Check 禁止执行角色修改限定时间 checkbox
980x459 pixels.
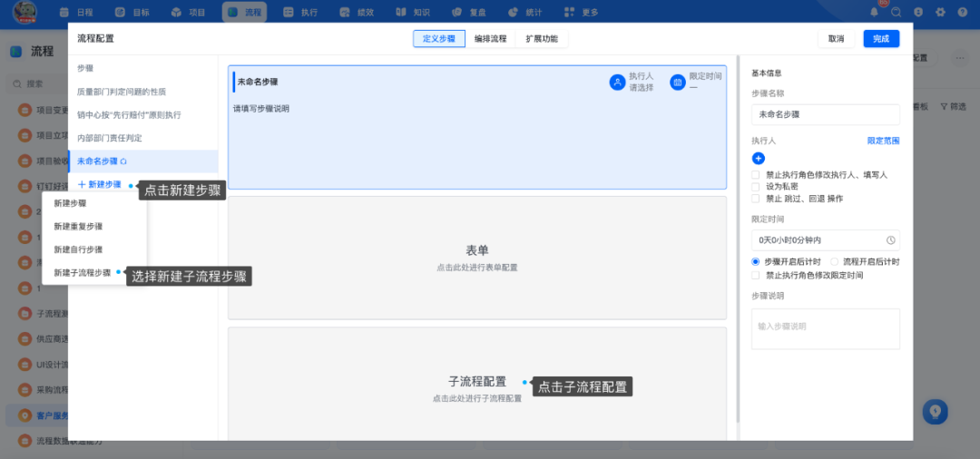click(756, 275)
